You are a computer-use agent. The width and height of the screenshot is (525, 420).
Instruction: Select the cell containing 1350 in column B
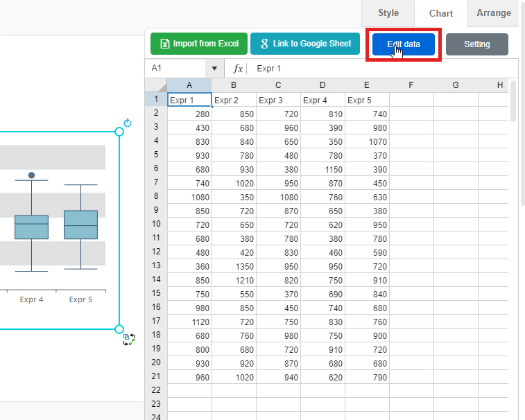(234, 265)
